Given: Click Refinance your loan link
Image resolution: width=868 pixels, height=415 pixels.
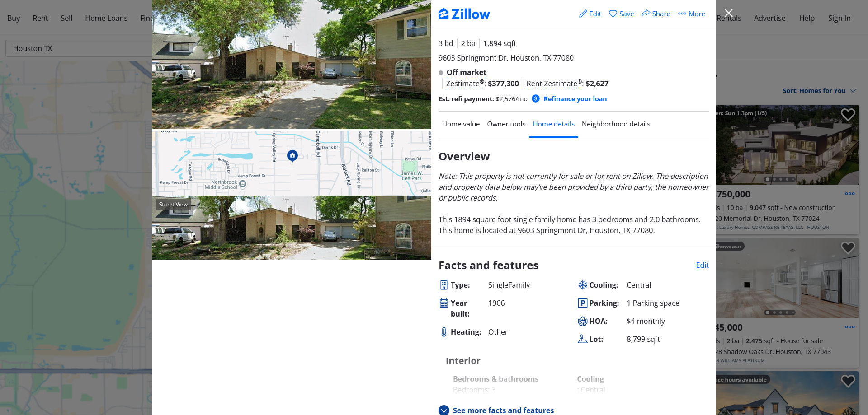Looking at the screenshot, I should [575, 99].
